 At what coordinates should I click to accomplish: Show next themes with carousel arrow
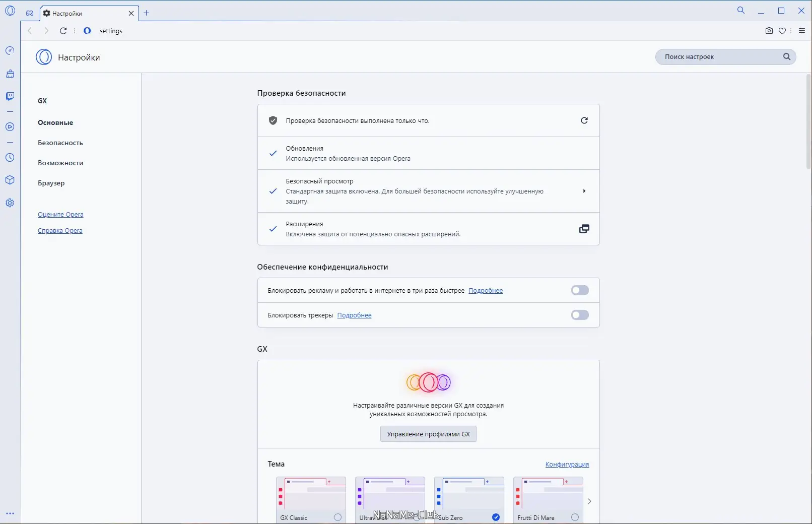click(x=589, y=501)
